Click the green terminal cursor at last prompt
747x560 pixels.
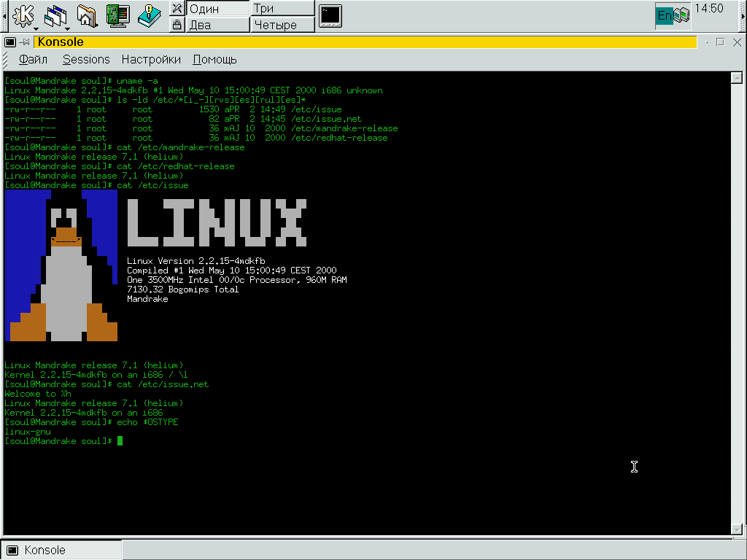point(120,441)
